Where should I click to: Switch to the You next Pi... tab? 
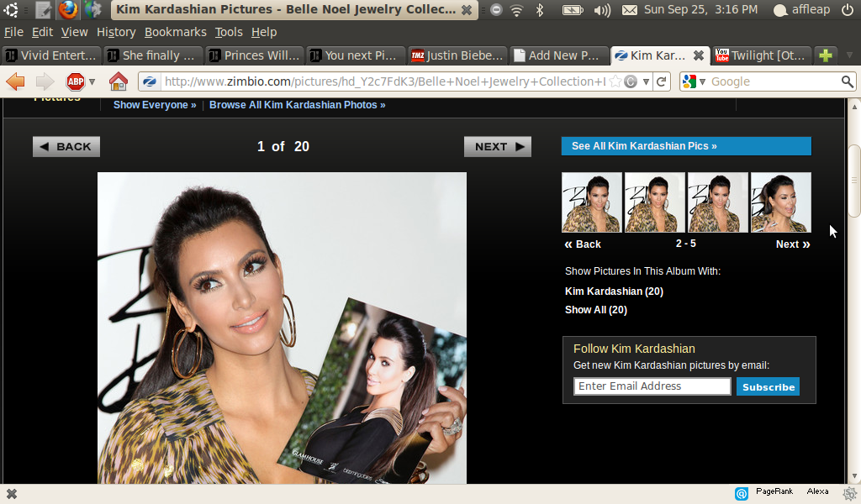(x=355, y=55)
